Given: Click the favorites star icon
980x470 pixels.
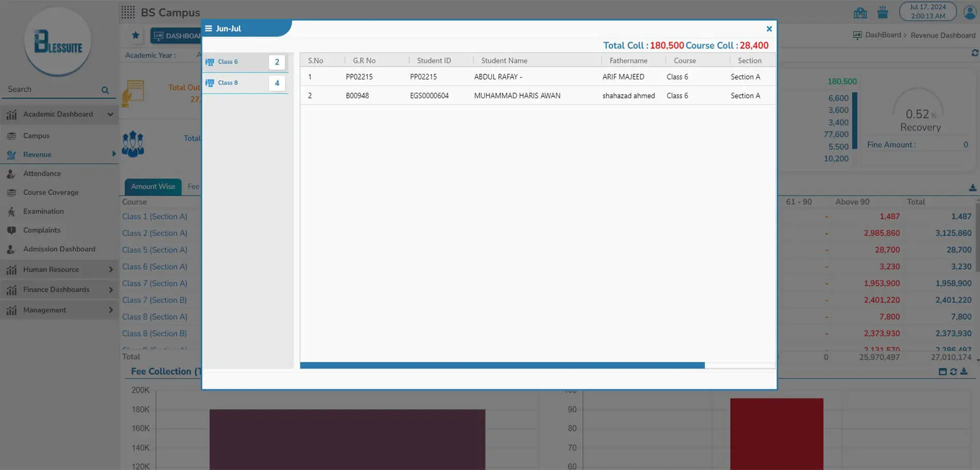Looking at the screenshot, I should [x=136, y=36].
